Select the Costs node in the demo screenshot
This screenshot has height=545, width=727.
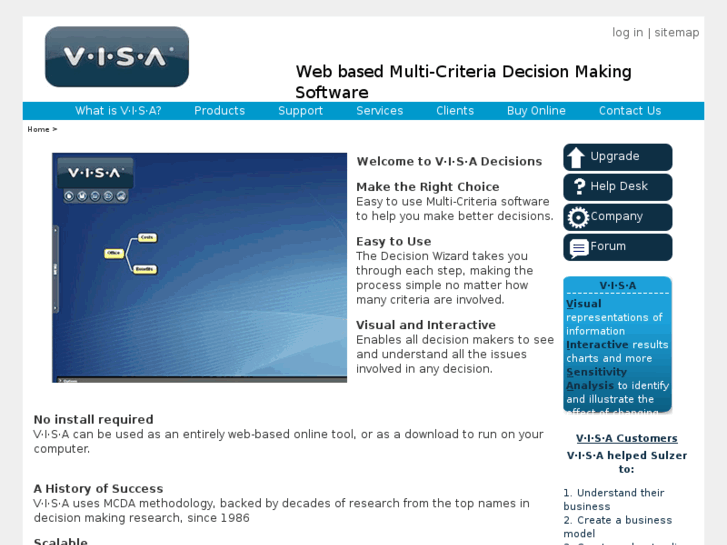click(x=147, y=237)
